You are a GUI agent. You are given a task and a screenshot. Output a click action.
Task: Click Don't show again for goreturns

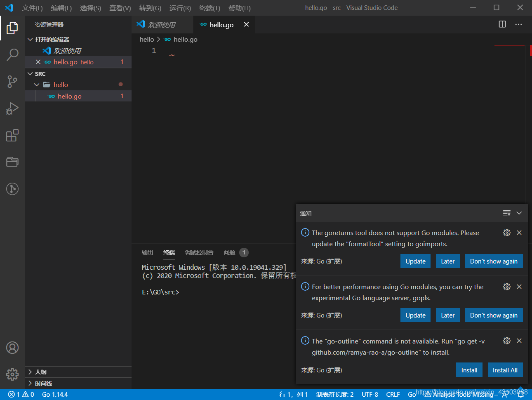[494, 261]
